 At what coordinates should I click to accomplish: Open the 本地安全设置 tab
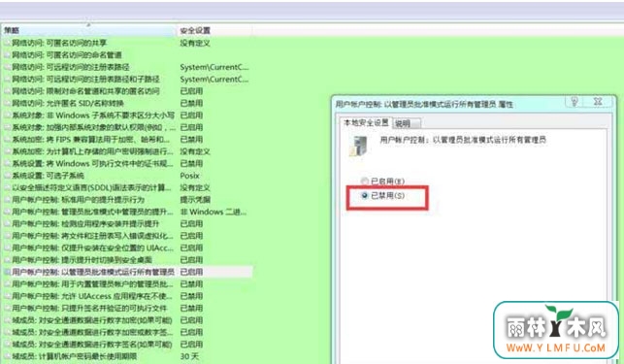coord(366,122)
